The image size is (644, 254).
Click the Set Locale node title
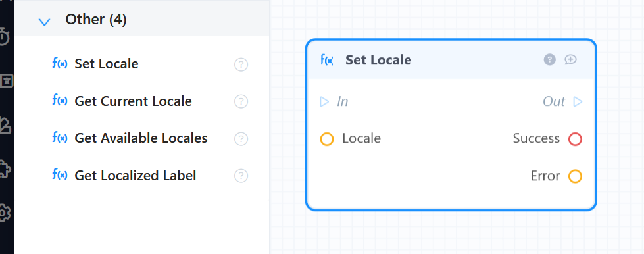(x=378, y=60)
